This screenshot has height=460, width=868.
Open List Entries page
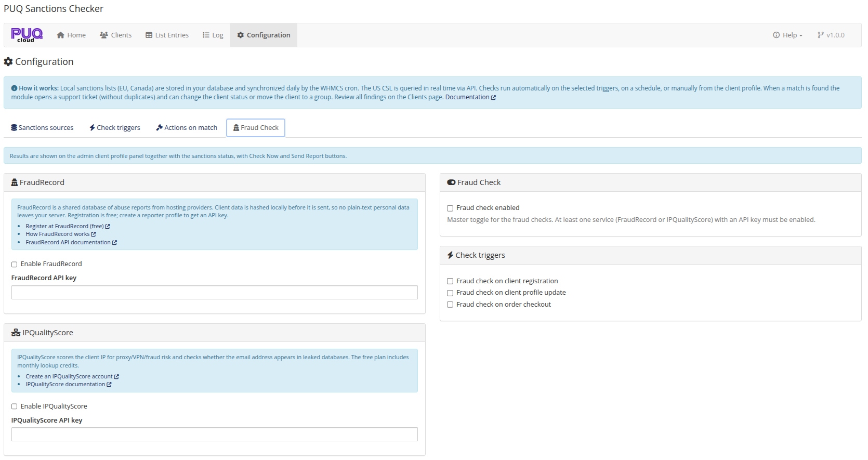pos(167,35)
